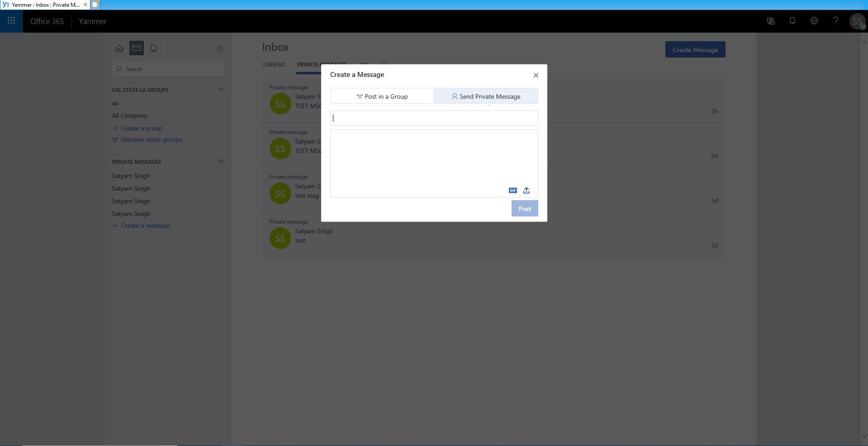Switch to Post in a Group tab
868x446 pixels.
coord(382,96)
